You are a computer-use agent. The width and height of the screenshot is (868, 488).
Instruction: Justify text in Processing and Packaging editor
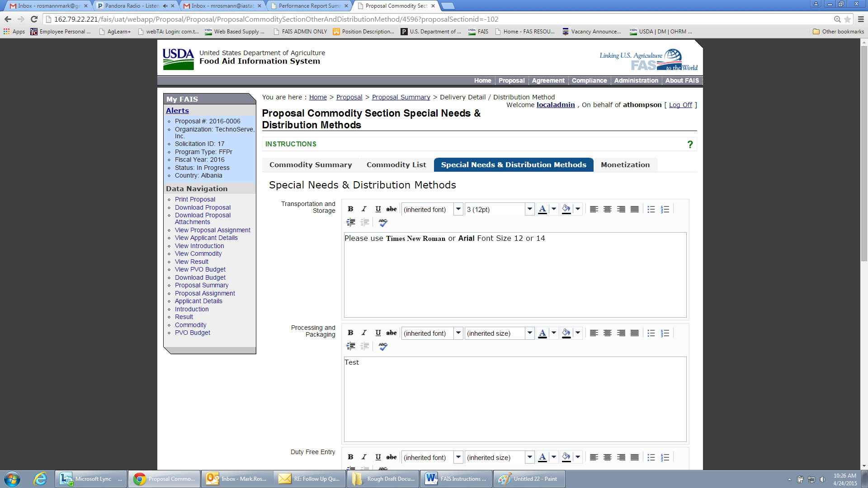point(635,333)
